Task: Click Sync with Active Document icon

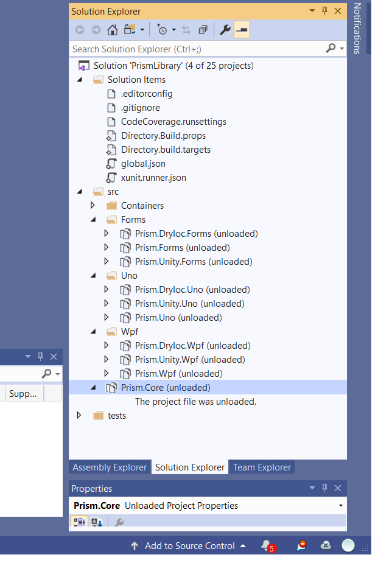Action: (x=187, y=30)
